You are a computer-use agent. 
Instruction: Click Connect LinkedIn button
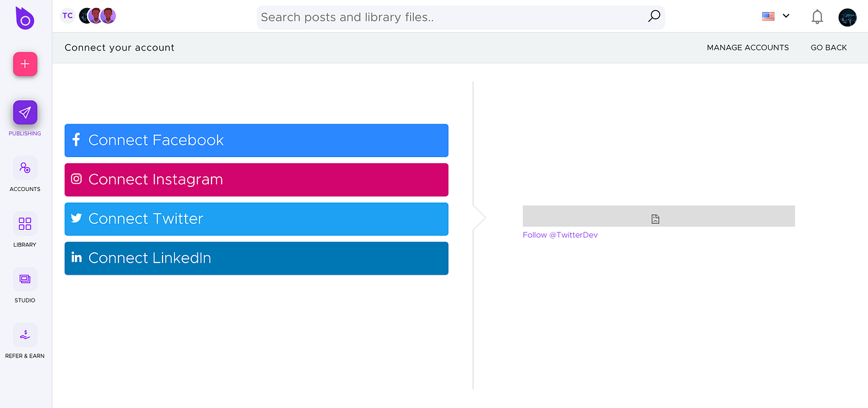(256, 258)
